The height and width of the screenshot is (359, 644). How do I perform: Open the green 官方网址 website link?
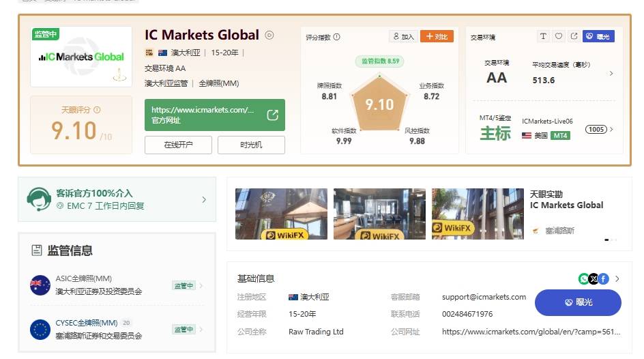[215, 115]
